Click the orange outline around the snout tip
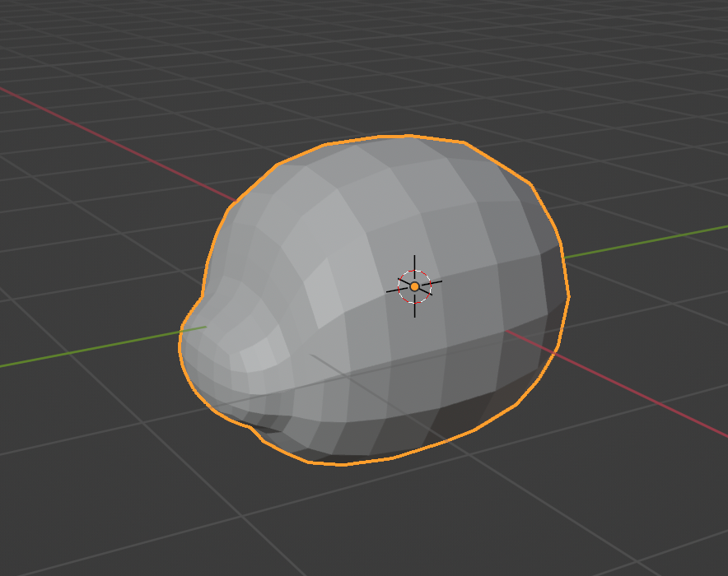 [x=180, y=346]
